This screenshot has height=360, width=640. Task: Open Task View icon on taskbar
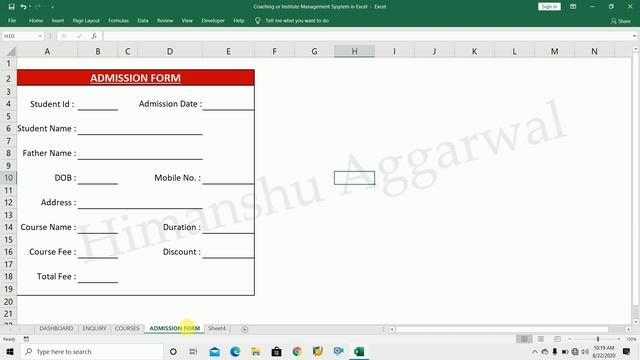193,351
